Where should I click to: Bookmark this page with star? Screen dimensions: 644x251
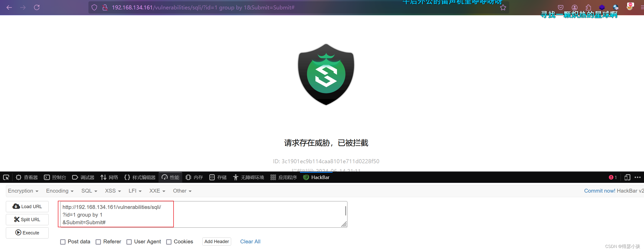pyautogui.click(x=503, y=7)
